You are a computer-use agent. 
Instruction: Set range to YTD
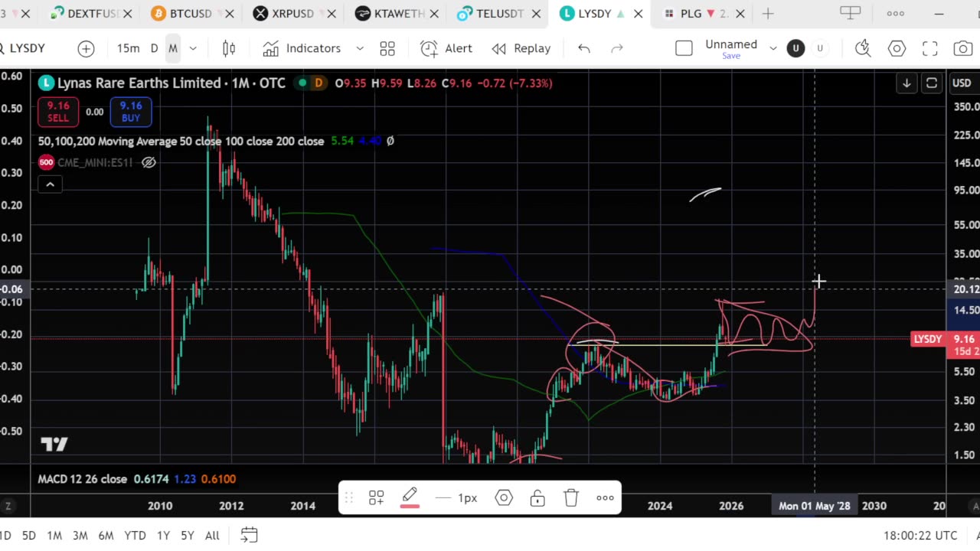pyautogui.click(x=135, y=536)
